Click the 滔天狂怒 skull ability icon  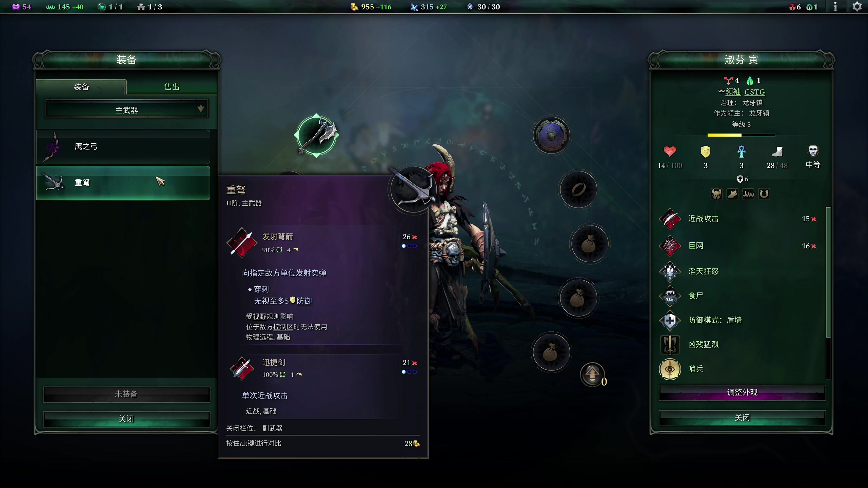[670, 271]
